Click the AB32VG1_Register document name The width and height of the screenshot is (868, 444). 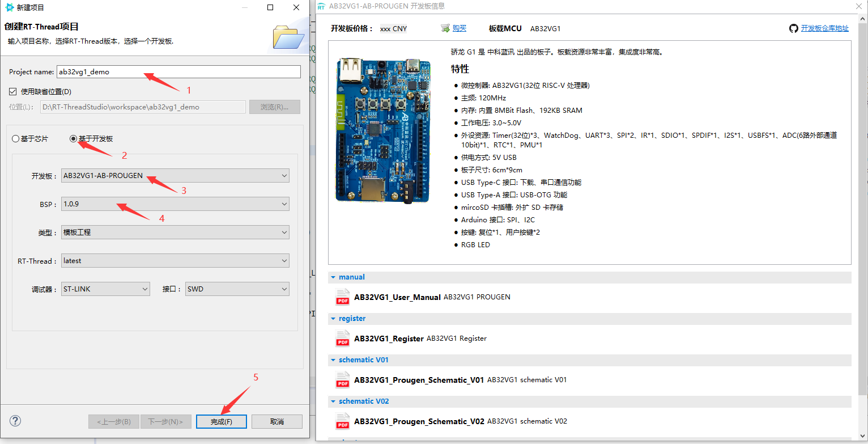pyautogui.click(x=389, y=339)
